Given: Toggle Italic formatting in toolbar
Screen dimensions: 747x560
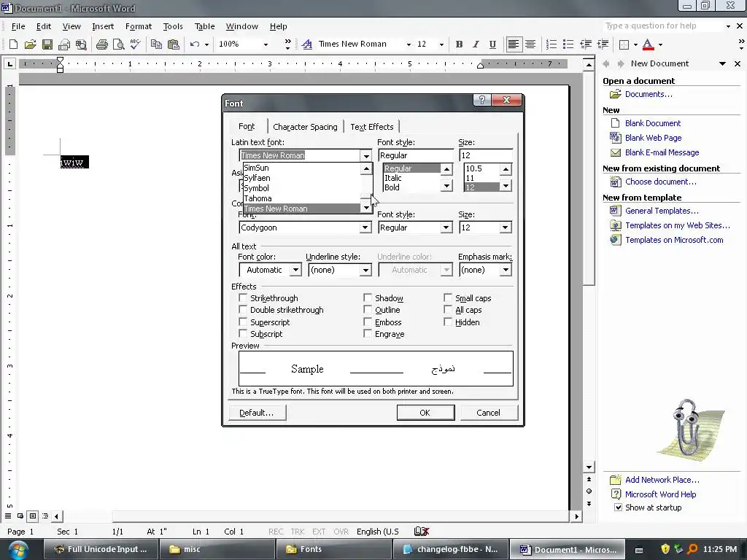Looking at the screenshot, I should pos(476,44).
